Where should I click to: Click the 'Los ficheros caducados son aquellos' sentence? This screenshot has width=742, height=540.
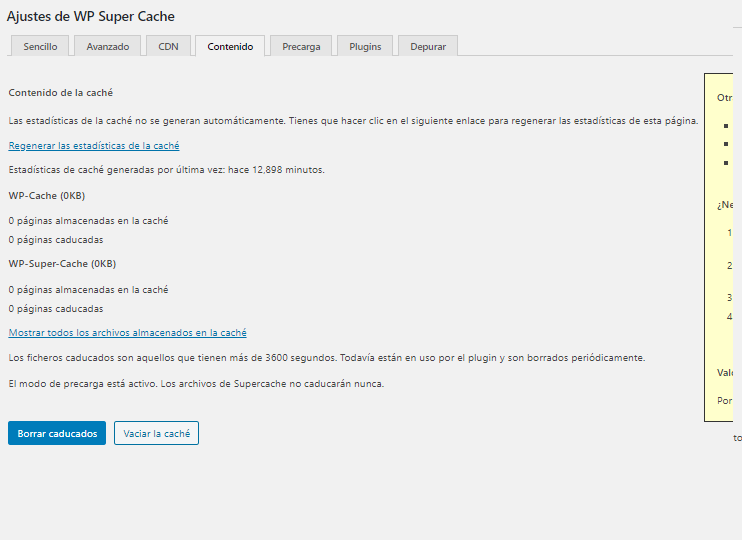click(x=327, y=358)
